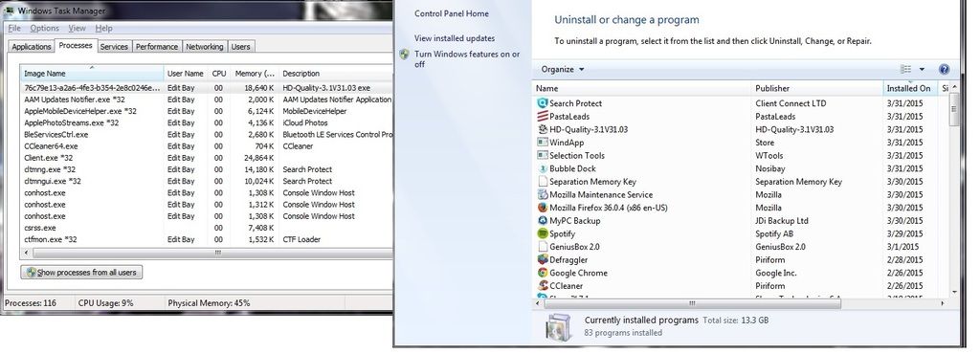
Task: Open the Options menu in Task Manager
Action: click(44, 28)
